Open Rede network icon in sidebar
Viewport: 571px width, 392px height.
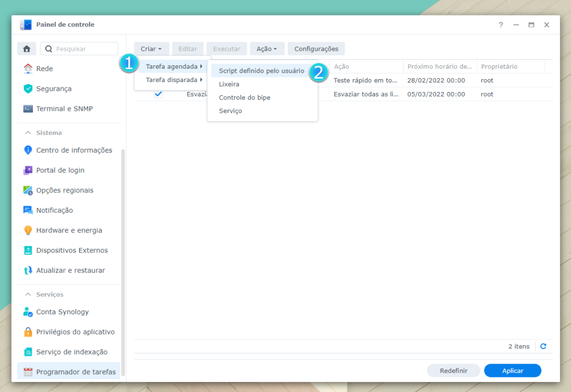point(28,69)
